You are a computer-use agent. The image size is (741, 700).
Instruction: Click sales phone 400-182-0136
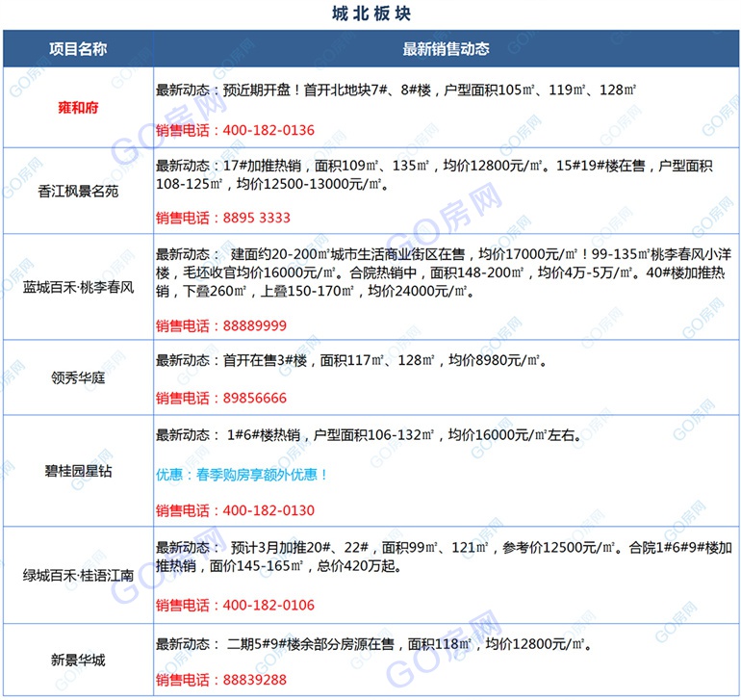click(x=235, y=130)
